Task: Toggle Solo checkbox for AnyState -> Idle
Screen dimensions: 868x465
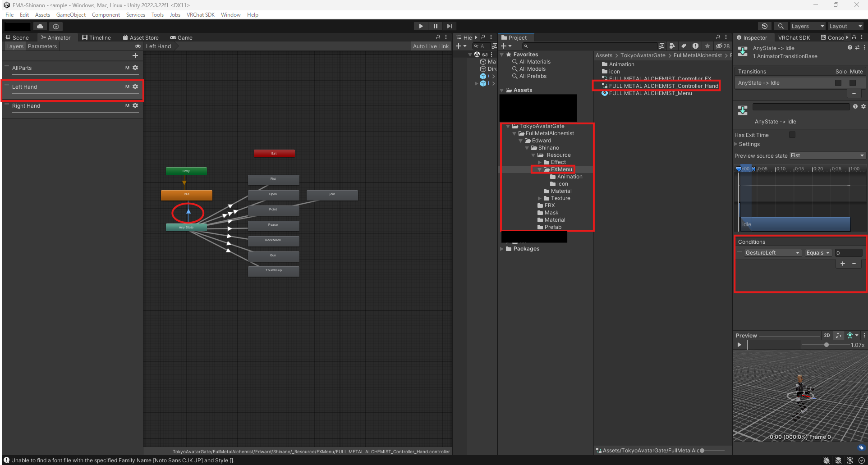Action: (838, 83)
